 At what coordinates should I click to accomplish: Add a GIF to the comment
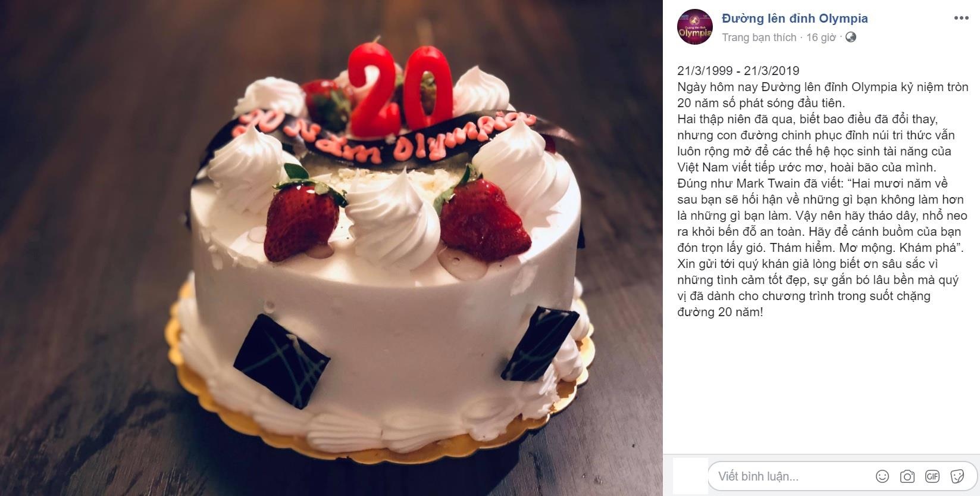932,476
